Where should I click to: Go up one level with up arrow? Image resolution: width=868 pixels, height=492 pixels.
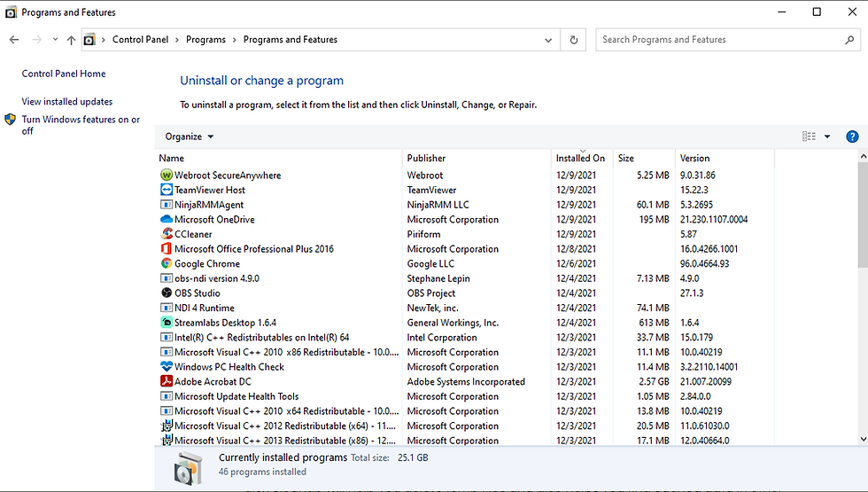click(71, 40)
